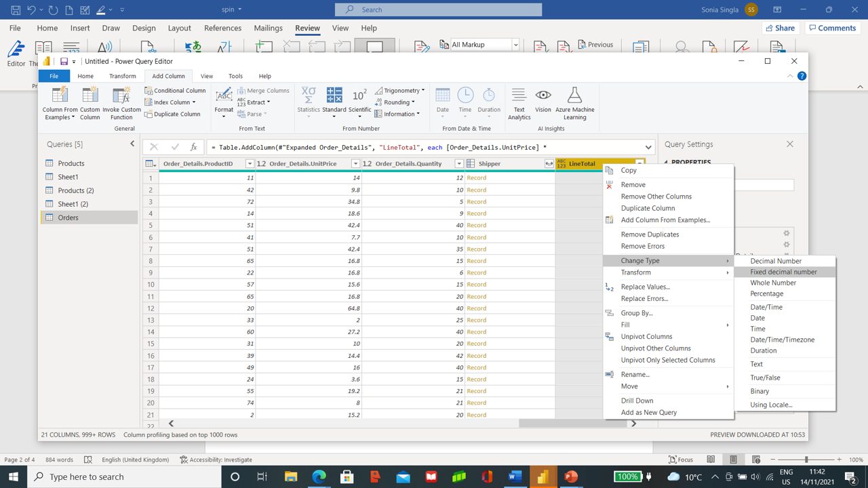Open the Tools ribbon tab
Image resolution: width=868 pixels, height=488 pixels.
235,76
